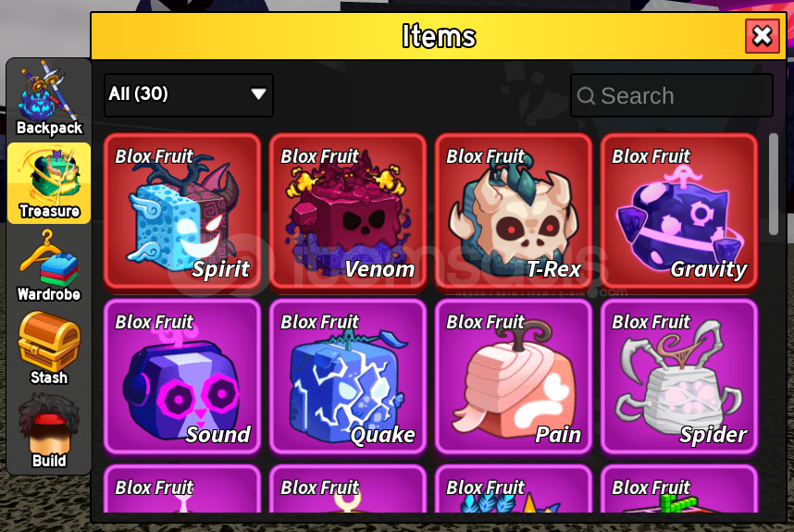Screen dimensions: 794x532
Task: Close the Items window
Action: coord(763,36)
